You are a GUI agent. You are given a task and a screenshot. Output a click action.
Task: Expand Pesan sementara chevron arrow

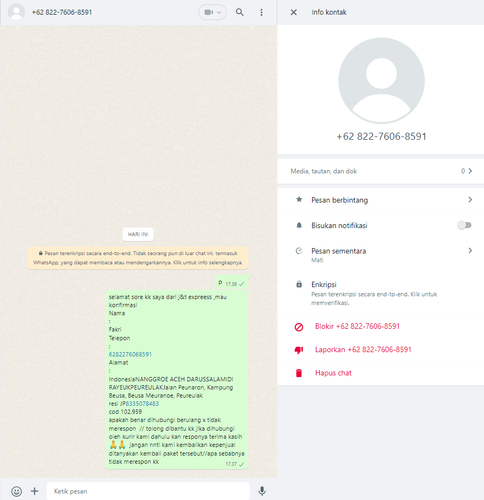(470, 250)
